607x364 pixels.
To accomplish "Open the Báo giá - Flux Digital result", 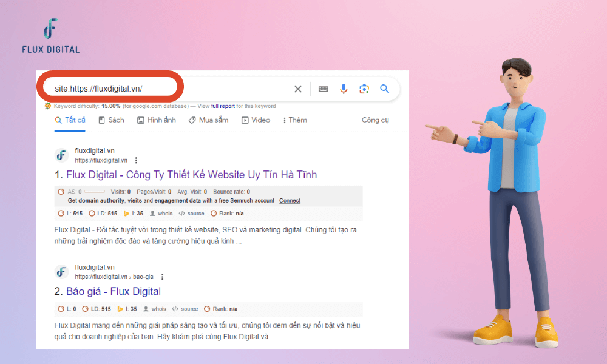I will 114,291.
